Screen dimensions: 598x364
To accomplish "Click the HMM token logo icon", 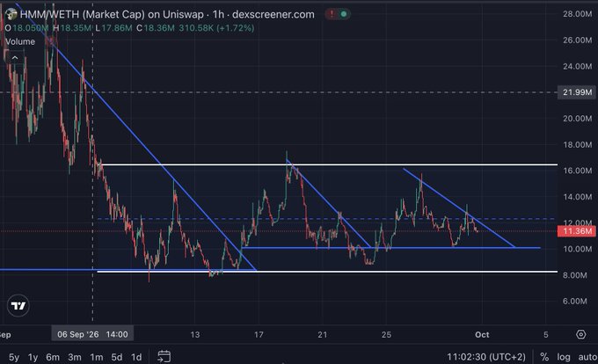I will coord(11,14).
